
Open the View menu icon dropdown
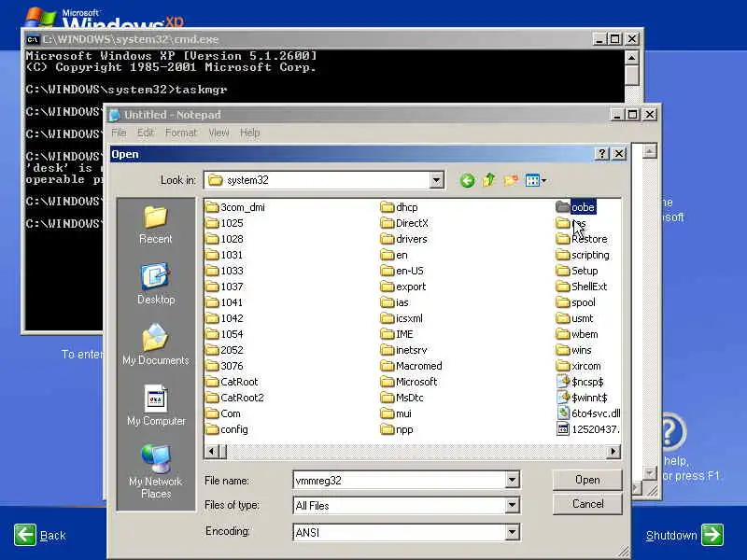(x=536, y=180)
